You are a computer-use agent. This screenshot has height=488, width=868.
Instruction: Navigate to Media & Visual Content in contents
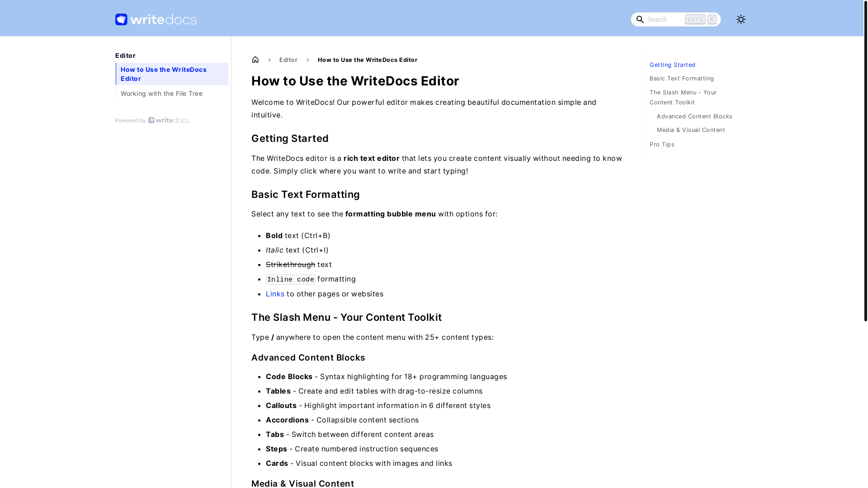(x=691, y=130)
